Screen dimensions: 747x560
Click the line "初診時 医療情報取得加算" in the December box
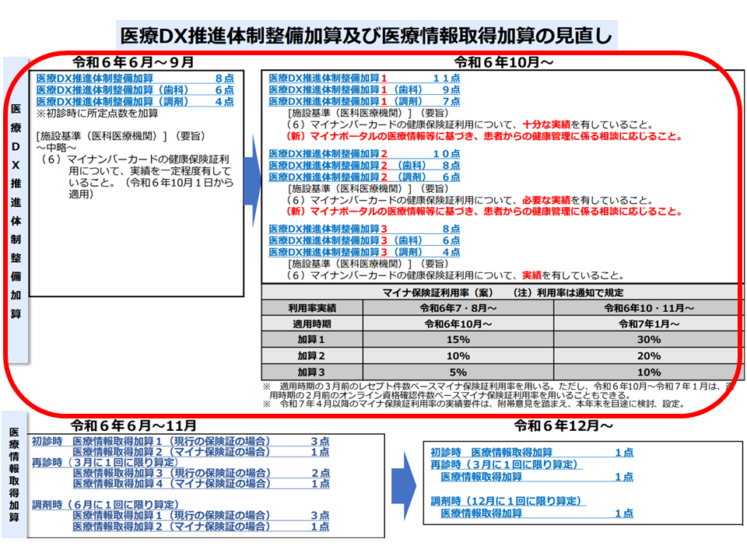532,453
